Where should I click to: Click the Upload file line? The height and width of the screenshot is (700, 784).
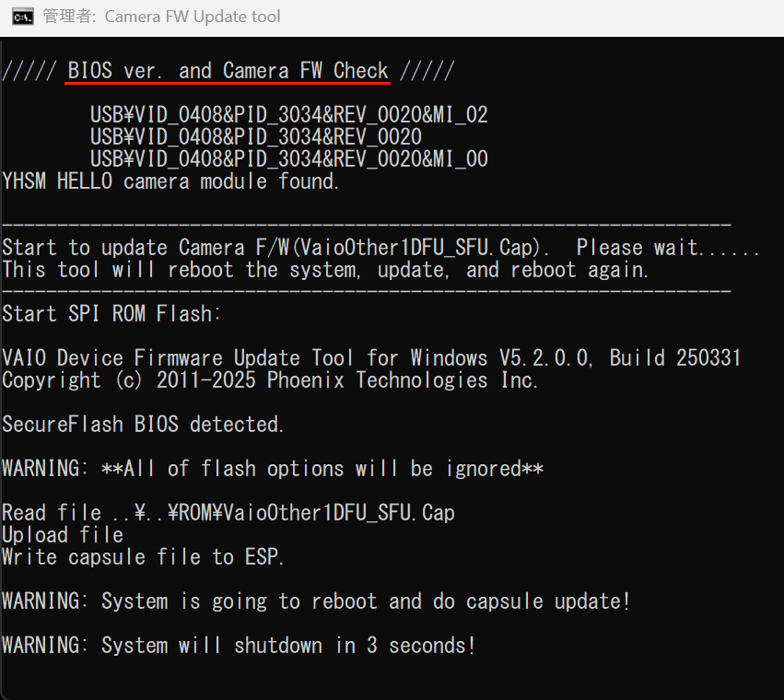point(62,534)
